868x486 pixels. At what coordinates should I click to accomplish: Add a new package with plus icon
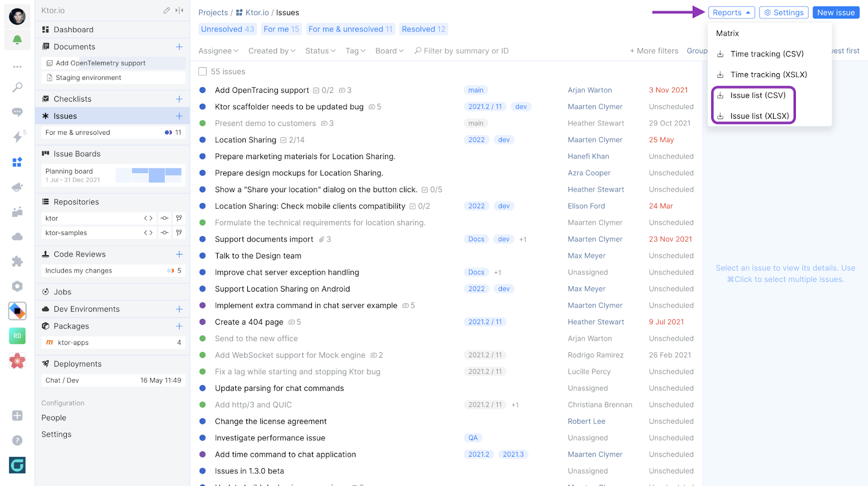(x=179, y=326)
